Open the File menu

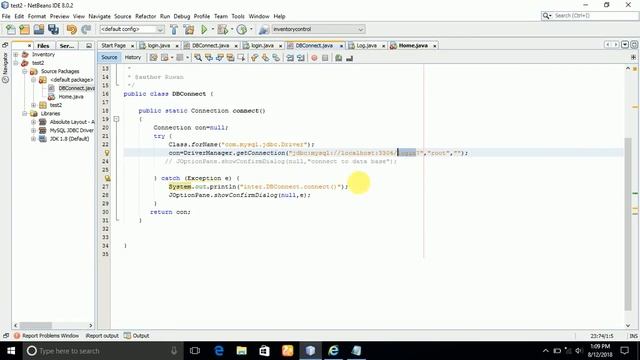pyautogui.click(x=6, y=16)
